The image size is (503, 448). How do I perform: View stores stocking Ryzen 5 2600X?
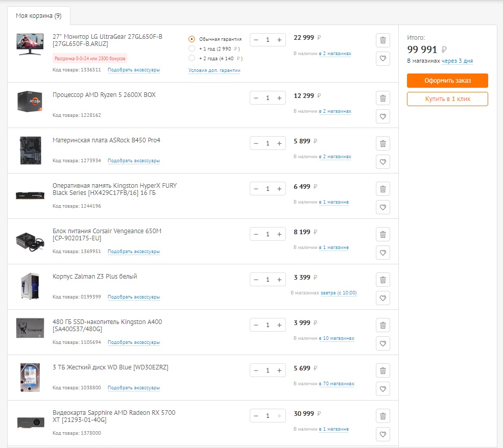[x=335, y=111]
